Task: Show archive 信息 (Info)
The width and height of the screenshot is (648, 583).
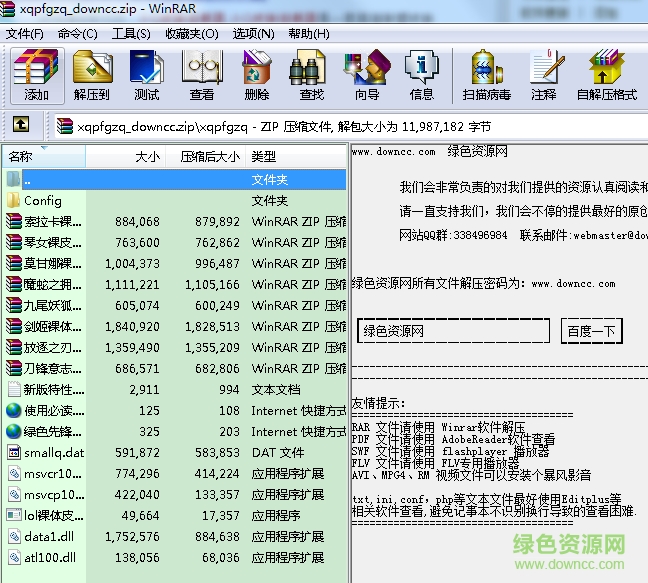Action: (421, 75)
